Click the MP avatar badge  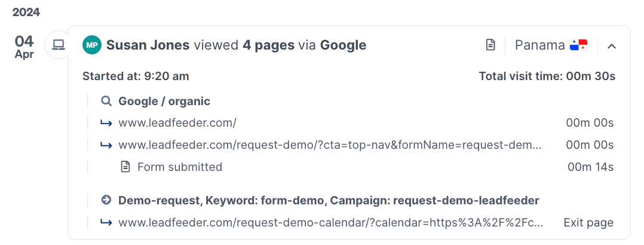point(92,45)
